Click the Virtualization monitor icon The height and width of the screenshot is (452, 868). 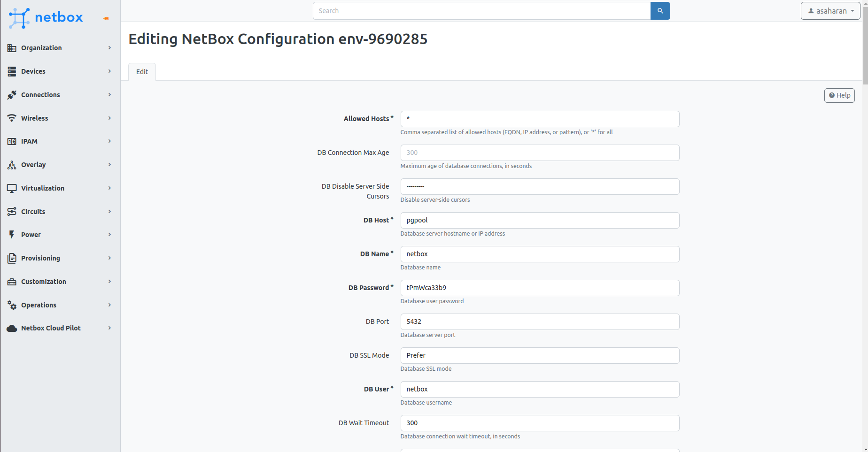[12, 188]
